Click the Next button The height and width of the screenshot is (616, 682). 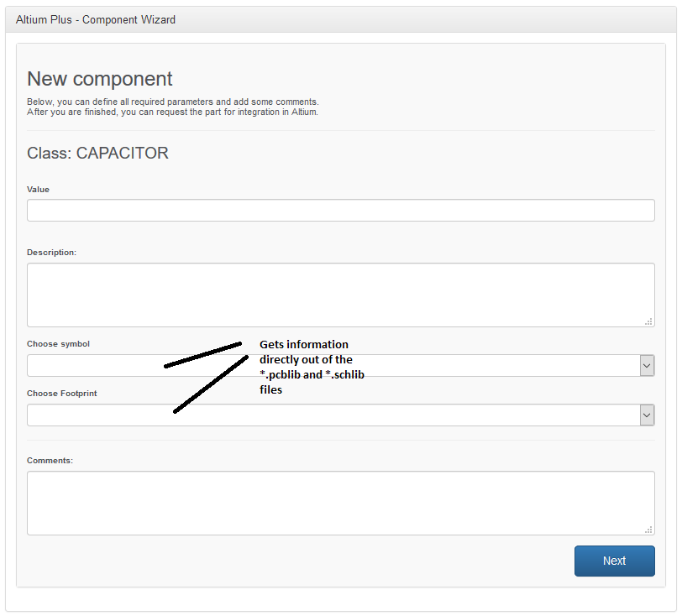614,561
